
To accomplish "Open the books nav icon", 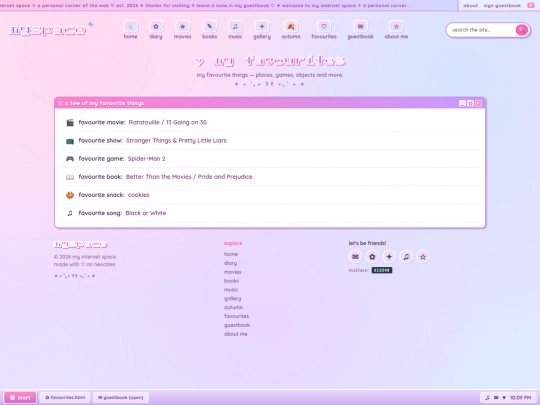I will 209,27.
